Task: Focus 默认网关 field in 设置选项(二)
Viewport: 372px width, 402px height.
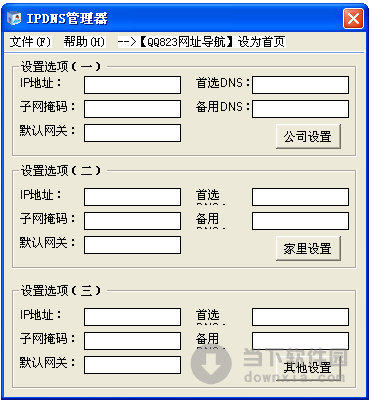Action: pos(133,245)
